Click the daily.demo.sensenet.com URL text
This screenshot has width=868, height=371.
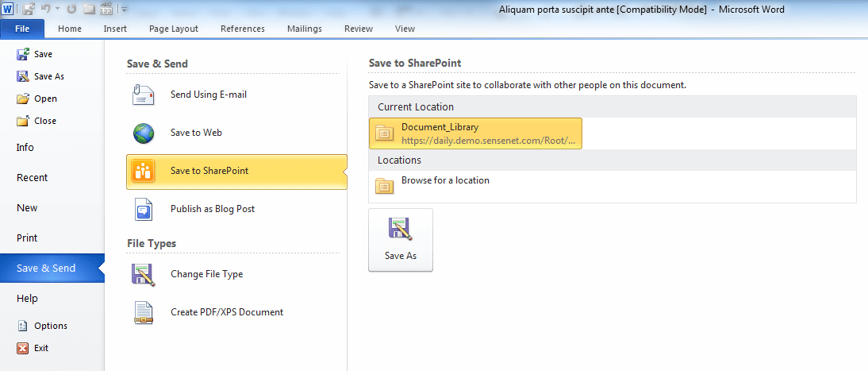coord(488,141)
